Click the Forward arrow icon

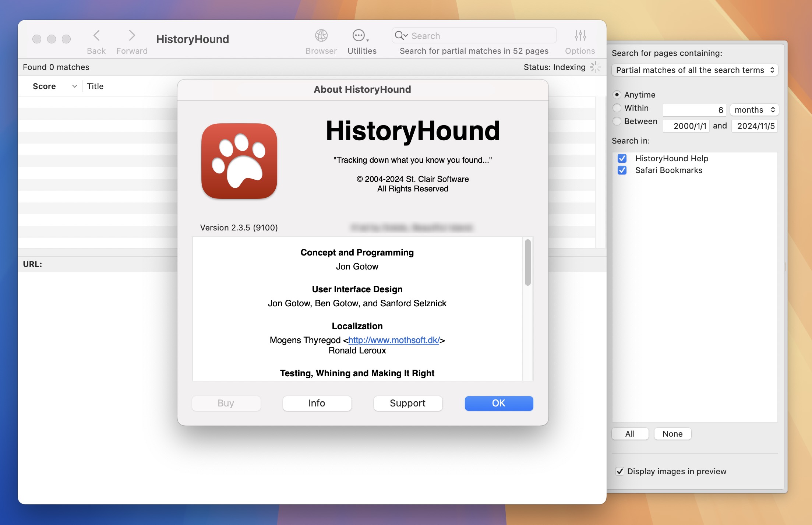pyautogui.click(x=132, y=36)
